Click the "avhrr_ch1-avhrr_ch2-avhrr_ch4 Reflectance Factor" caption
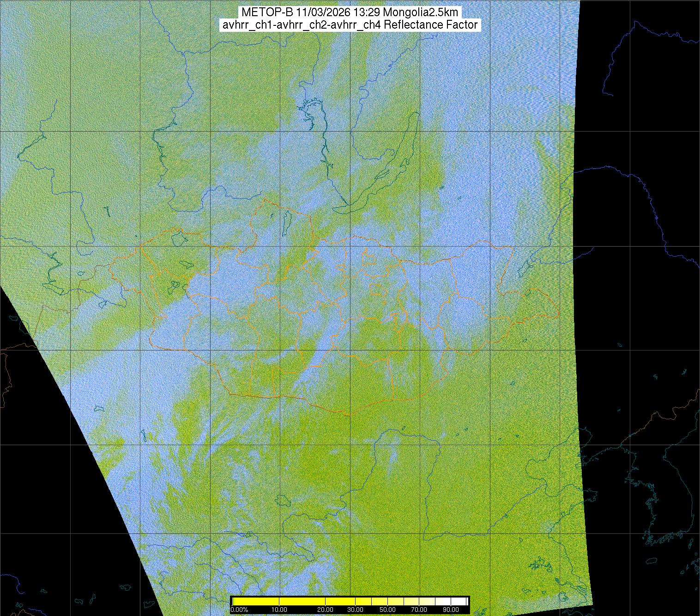 click(x=350, y=25)
